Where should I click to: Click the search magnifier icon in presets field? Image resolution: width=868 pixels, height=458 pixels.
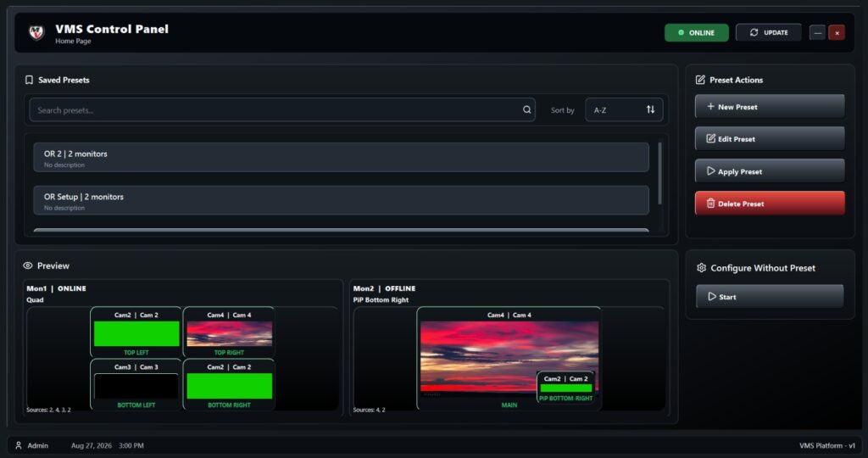(527, 109)
